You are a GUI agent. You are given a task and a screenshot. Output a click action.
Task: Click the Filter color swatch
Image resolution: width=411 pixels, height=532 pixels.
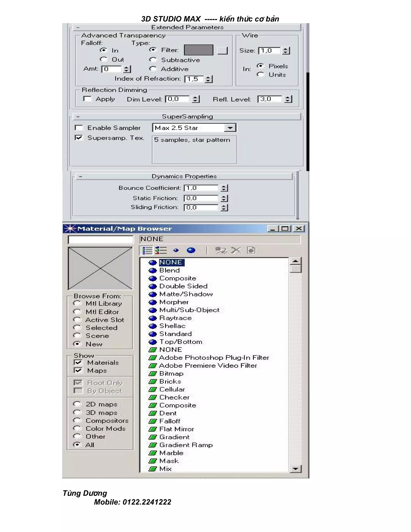point(198,50)
